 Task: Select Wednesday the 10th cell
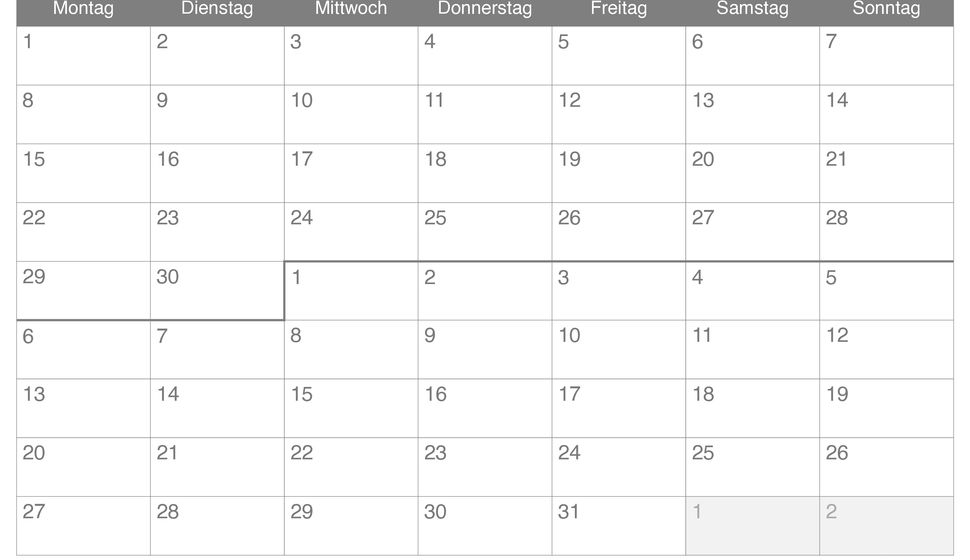coord(351,114)
